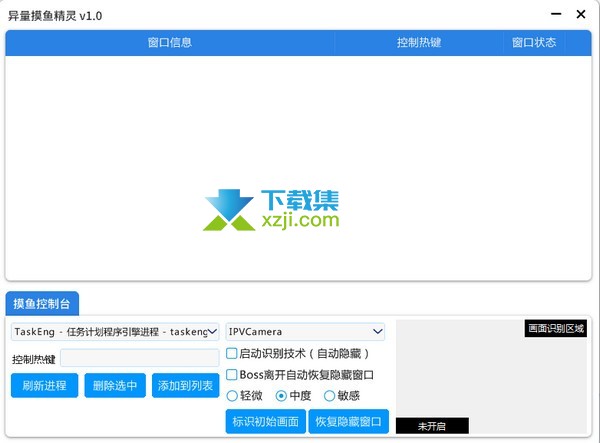Click the 窗口信息 column header

(170, 42)
